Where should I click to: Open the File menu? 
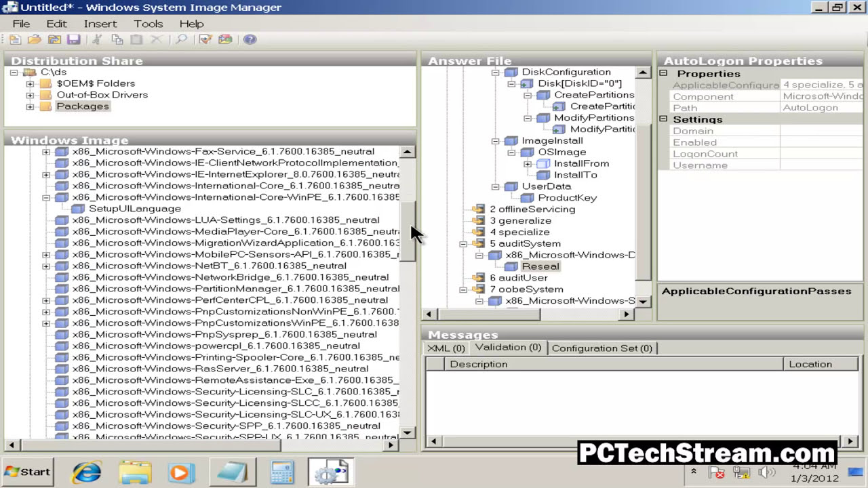click(x=21, y=24)
